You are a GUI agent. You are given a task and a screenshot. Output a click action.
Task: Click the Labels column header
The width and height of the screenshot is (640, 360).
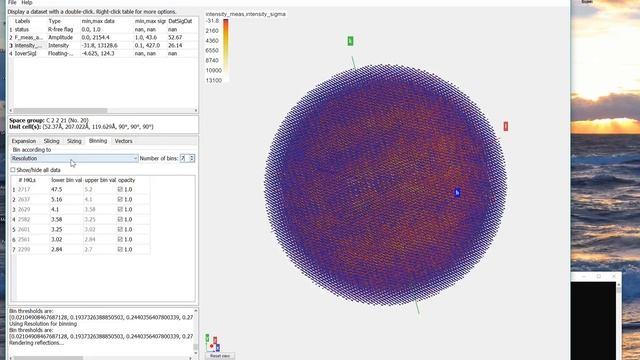22,21
